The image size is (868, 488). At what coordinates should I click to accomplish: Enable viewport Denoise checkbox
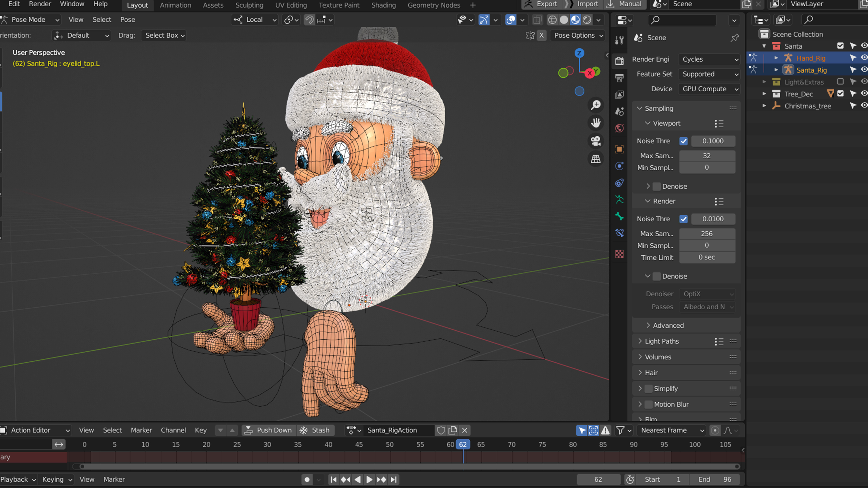[656, 186]
